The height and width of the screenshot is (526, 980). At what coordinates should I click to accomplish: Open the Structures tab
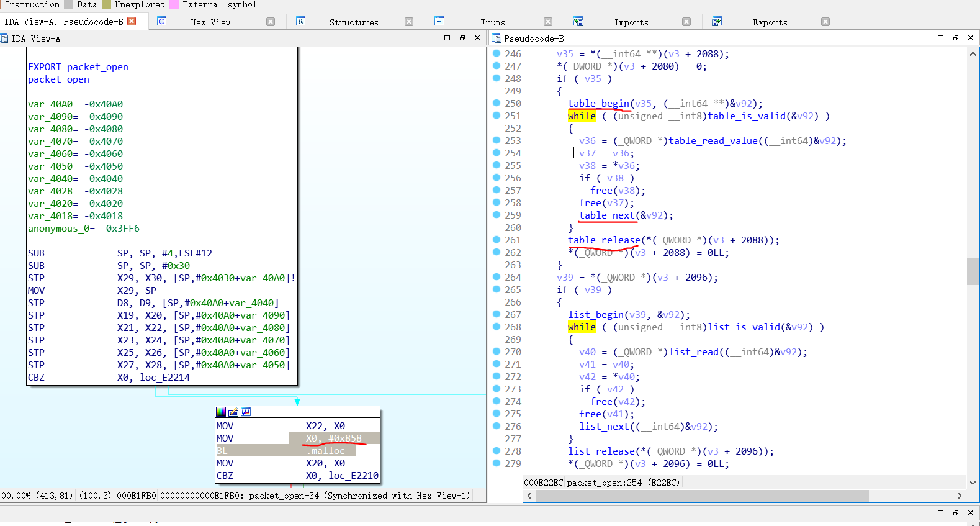point(353,22)
